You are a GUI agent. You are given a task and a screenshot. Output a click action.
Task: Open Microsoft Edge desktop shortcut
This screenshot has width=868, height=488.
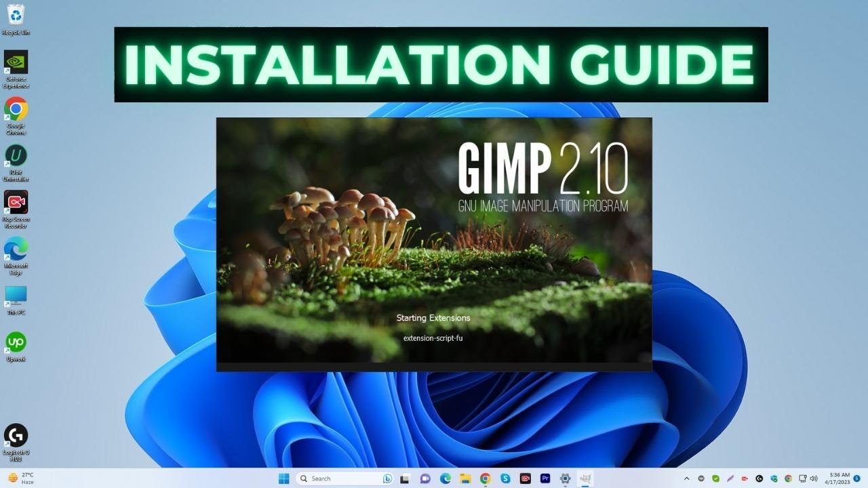point(16,256)
